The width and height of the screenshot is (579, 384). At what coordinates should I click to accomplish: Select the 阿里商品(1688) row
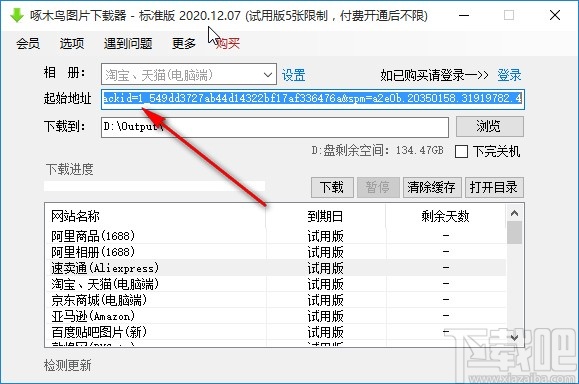275,236
